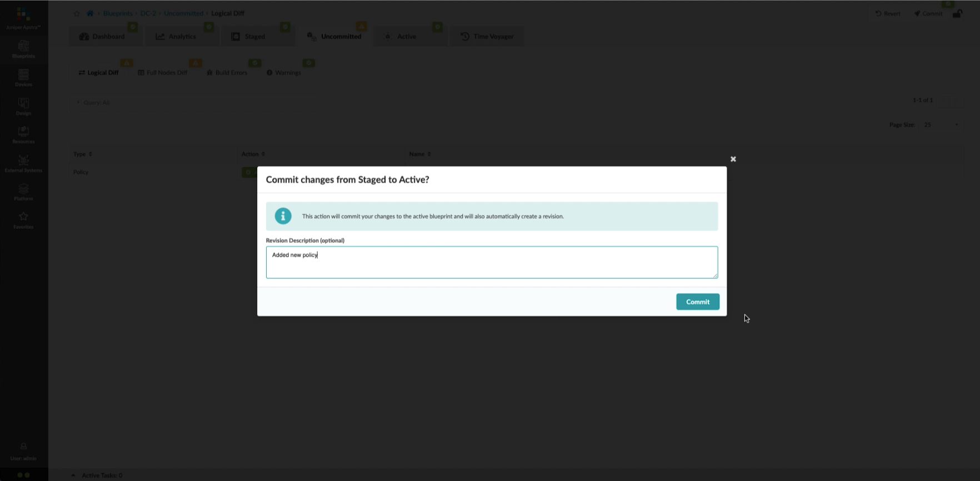980x481 pixels.
Task: Click the warning badge on Uncommitted tab
Action: tap(361, 27)
